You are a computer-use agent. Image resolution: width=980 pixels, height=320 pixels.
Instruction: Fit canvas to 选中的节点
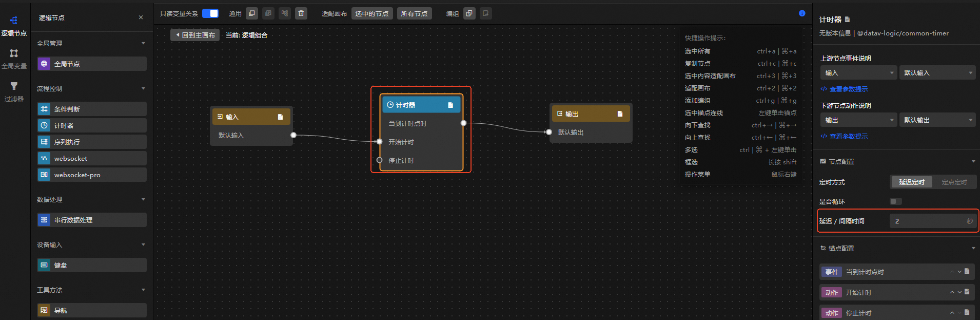[372, 13]
